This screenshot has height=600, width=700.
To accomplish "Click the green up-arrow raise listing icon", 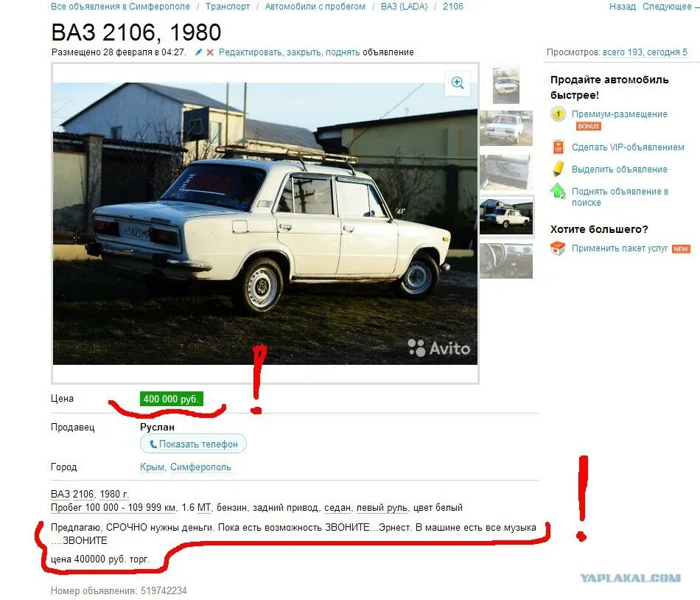I will 558,192.
